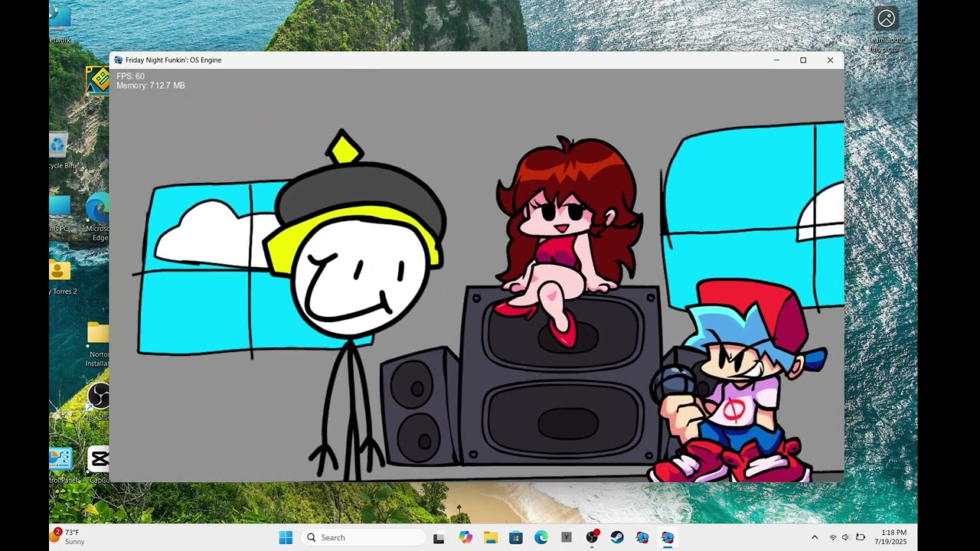
Task: Click the gray Y app taskbar icon
Action: tap(567, 537)
